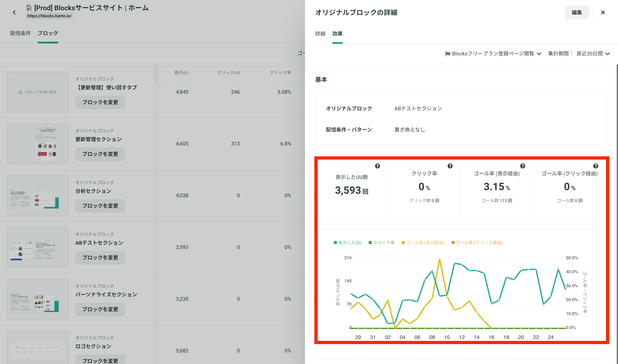Close the オリジナルブロックの詳細 panel
Viewport: 618px width, 364px height.
603,12
